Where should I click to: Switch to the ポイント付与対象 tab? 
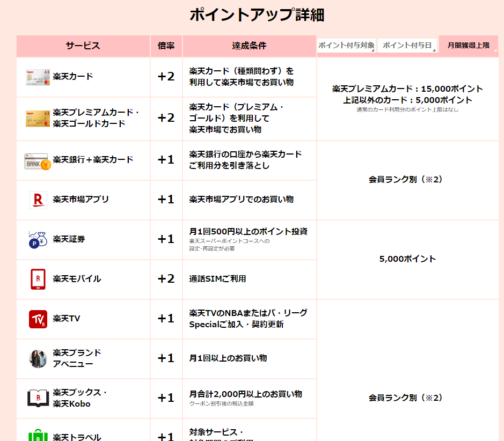click(346, 46)
